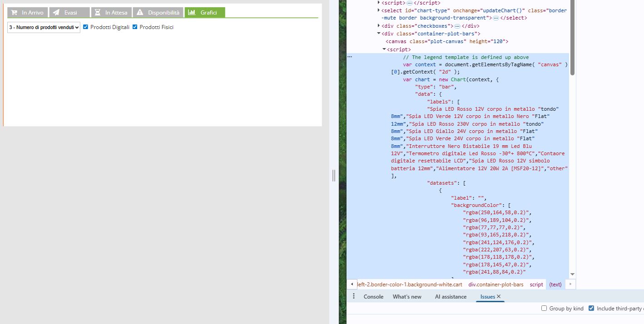Open the chart type dropdown selector
The height and width of the screenshot is (324, 644).
click(44, 27)
